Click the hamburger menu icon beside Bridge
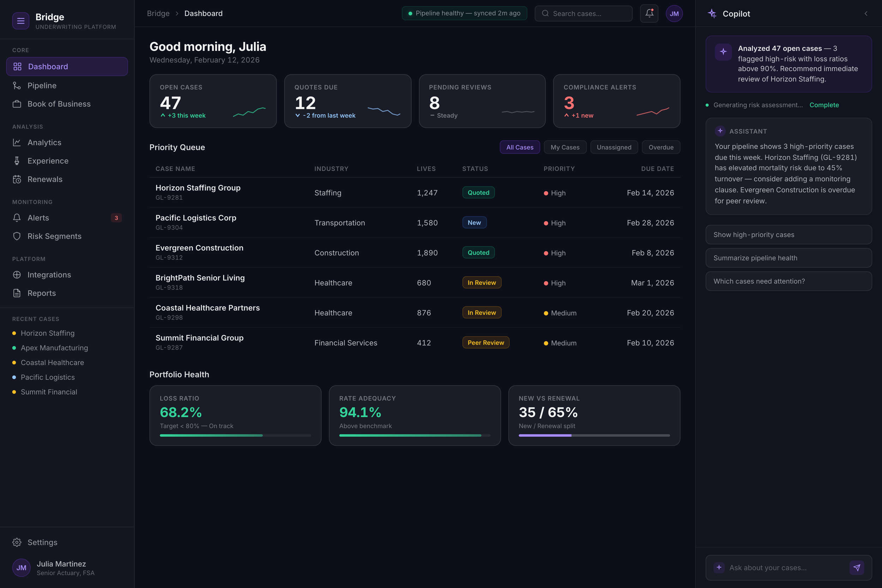This screenshot has height=588, width=882. (x=20, y=21)
